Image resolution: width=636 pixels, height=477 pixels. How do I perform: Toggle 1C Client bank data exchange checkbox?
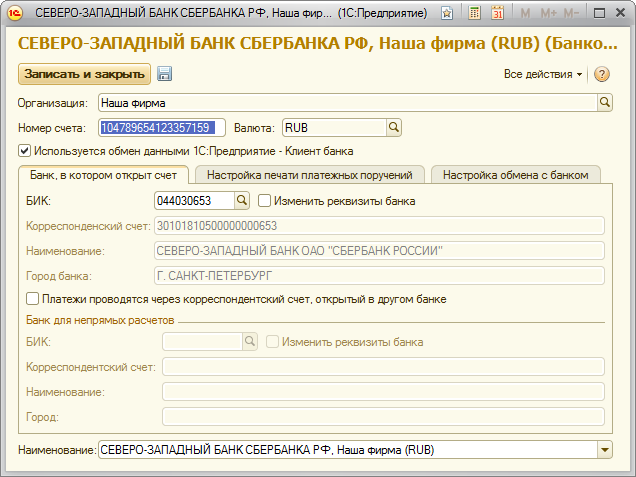click(x=24, y=151)
